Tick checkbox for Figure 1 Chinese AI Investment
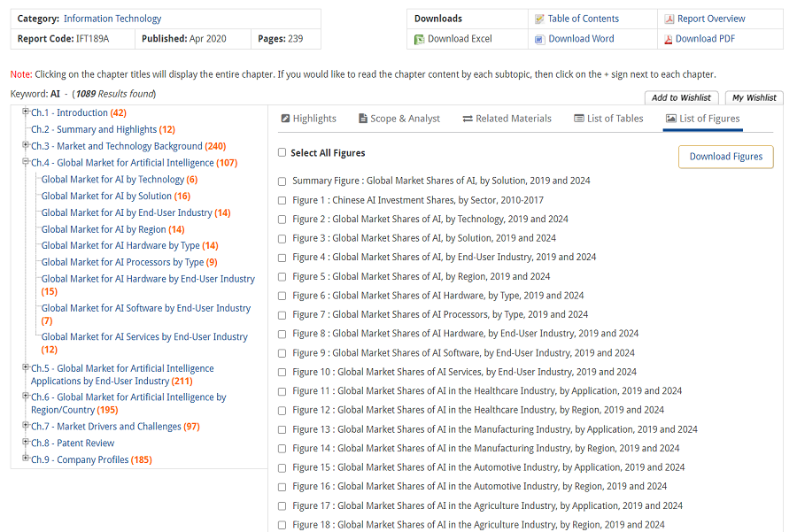This screenshot has width=797, height=532. pyautogui.click(x=282, y=200)
